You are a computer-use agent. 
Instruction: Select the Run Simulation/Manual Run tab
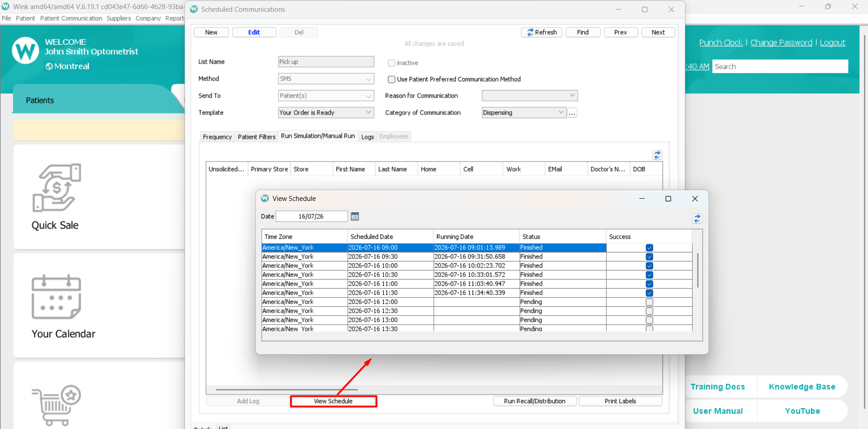318,136
